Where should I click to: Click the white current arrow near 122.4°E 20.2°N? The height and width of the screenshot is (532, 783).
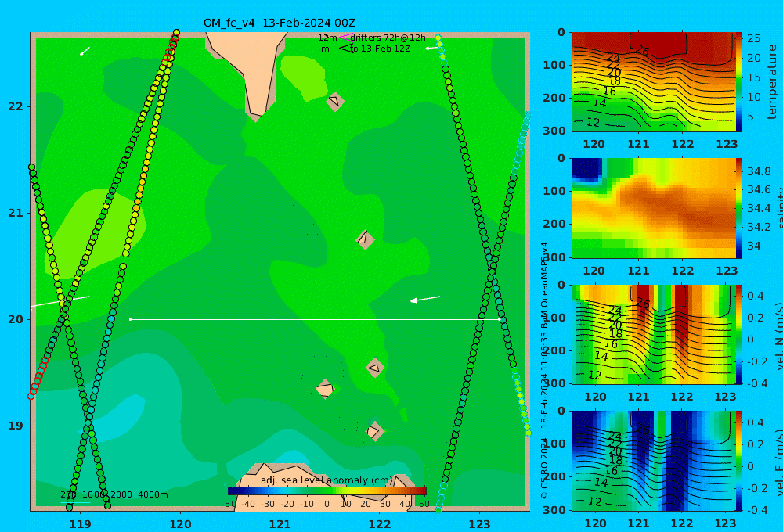(x=425, y=299)
